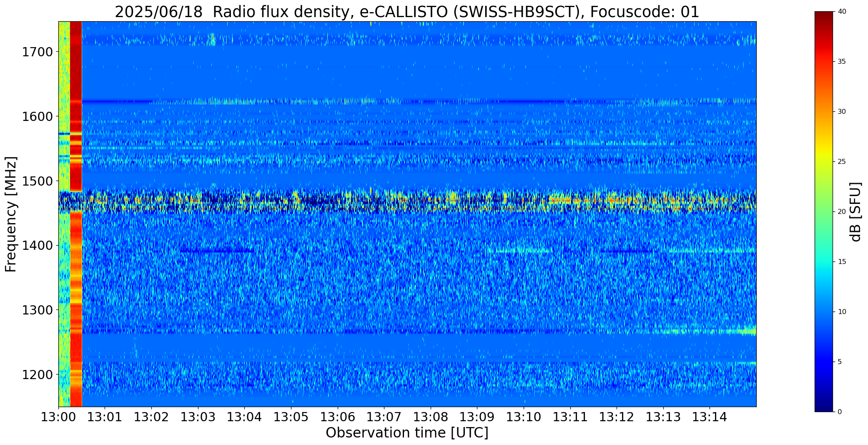Click the 13:11 time tick label
The width and height of the screenshot is (868, 445).
pos(570,417)
